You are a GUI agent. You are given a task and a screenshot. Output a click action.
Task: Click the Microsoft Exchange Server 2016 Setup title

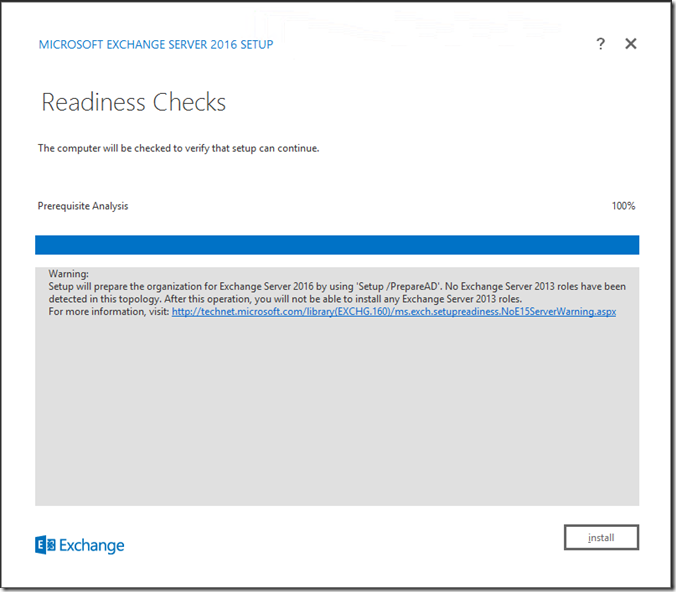(155, 45)
